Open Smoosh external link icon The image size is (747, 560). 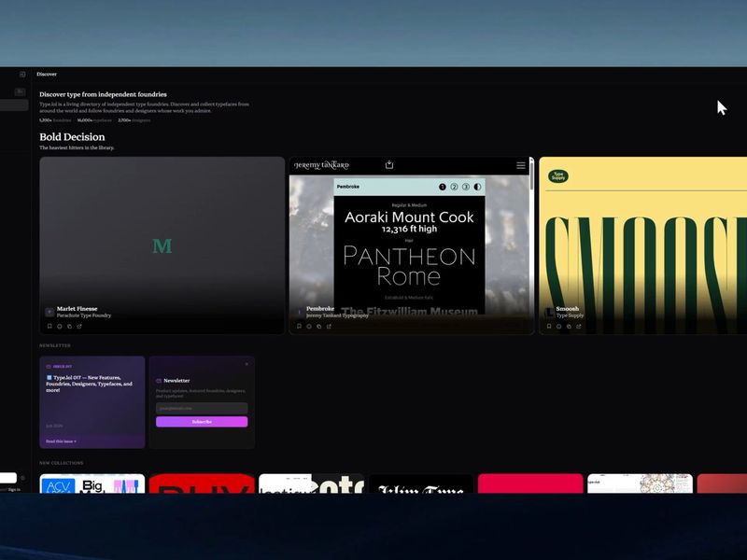pos(579,326)
